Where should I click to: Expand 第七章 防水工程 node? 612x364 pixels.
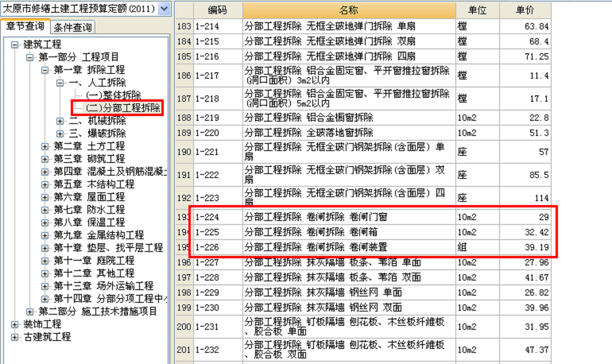45,210
